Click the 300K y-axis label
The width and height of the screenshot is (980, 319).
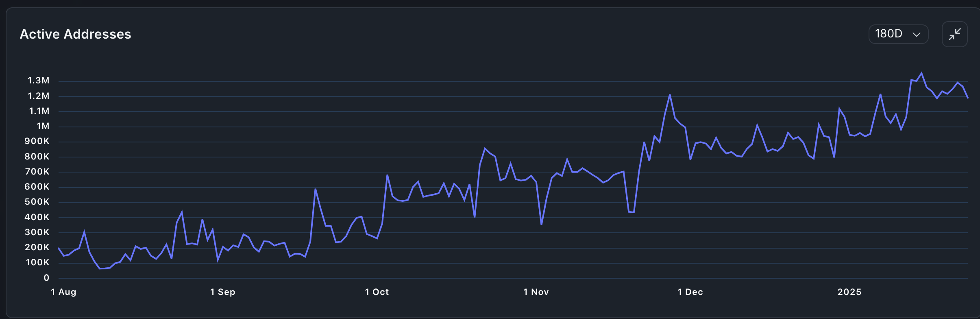click(37, 232)
